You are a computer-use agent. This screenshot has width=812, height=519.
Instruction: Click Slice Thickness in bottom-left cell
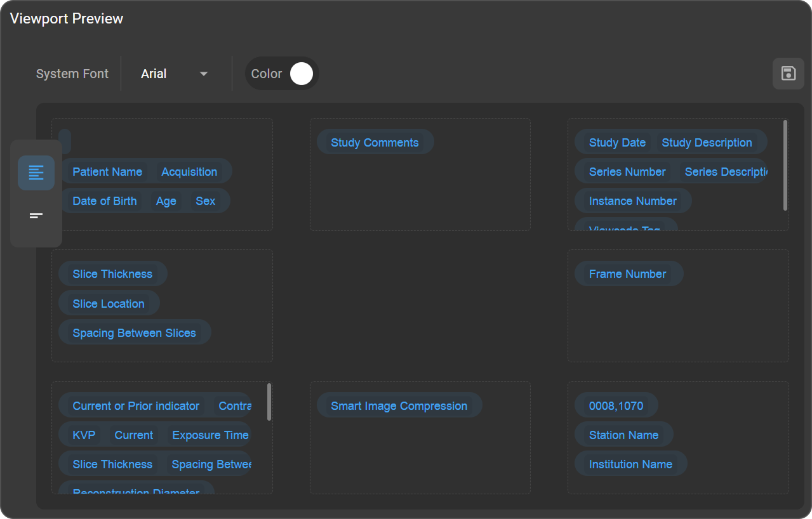pyautogui.click(x=112, y=464)
